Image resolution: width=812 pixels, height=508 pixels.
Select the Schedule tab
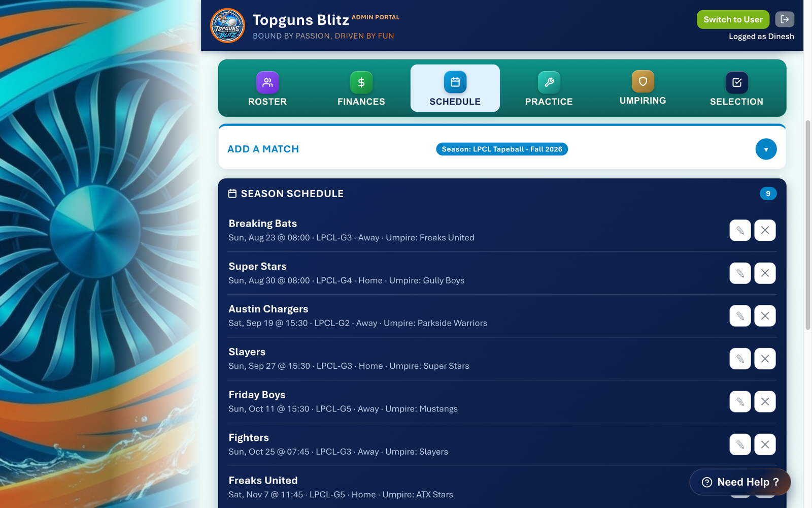coord(455,88)
